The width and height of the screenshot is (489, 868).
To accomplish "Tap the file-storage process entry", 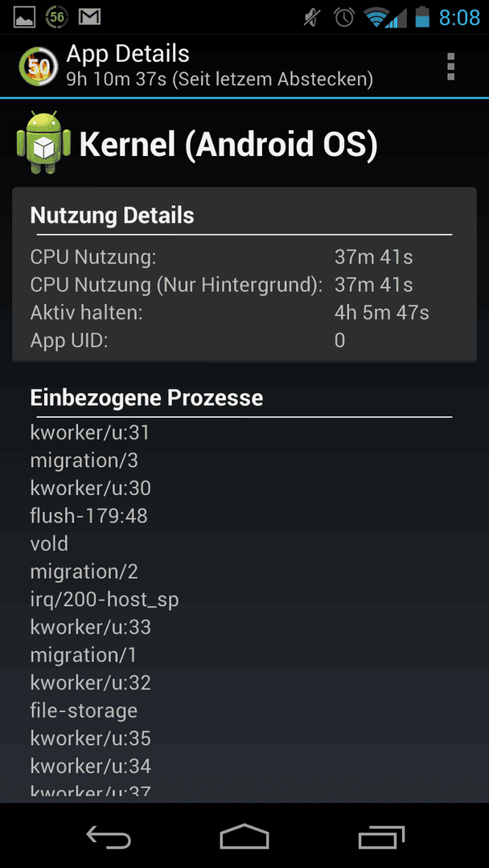I will click(x=84, y=710).
